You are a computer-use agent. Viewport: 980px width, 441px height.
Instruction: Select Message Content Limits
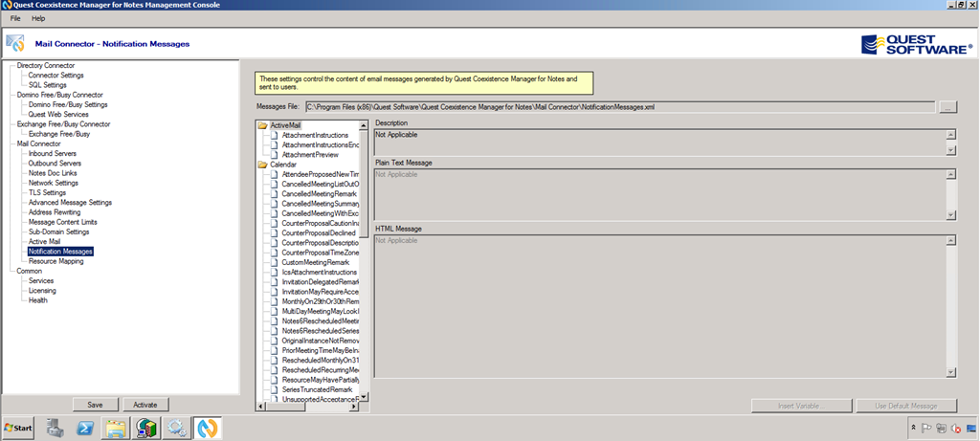[x=62, y=222]
